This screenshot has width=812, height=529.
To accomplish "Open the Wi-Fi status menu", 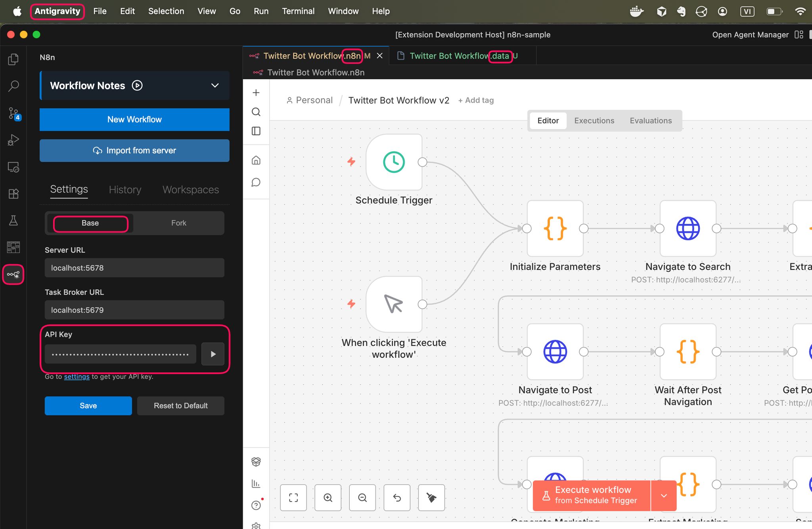I will 801,11.
